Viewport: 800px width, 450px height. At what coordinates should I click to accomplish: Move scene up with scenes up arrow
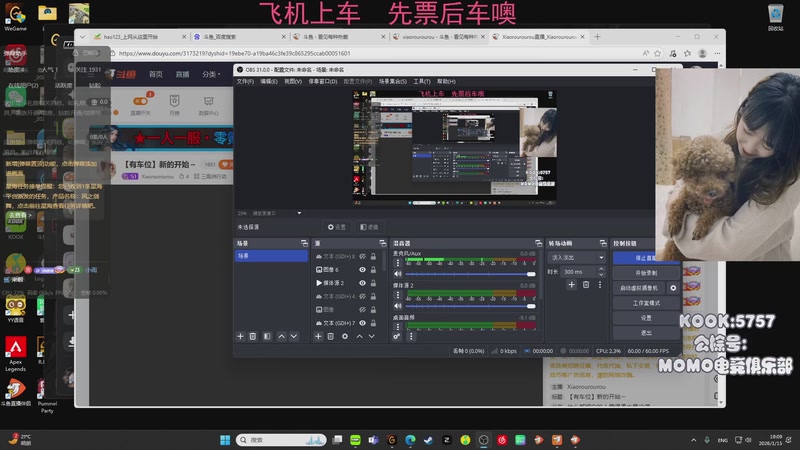281,336
